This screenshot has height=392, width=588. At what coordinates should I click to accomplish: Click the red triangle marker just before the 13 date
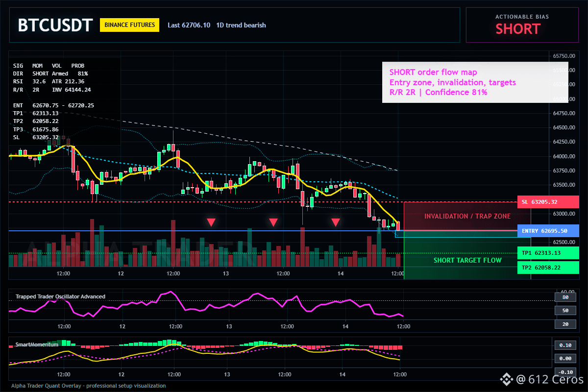[x=211, y=222]
